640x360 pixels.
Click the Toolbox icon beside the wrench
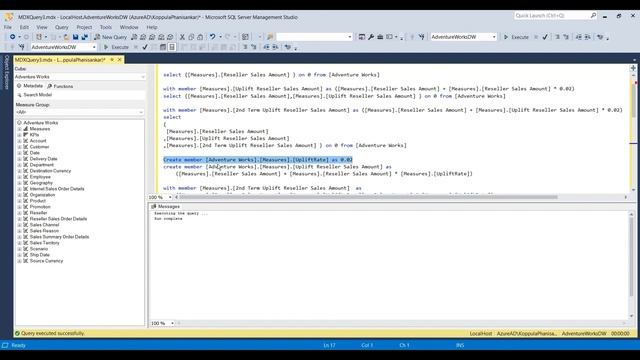(x=380, y=37)
